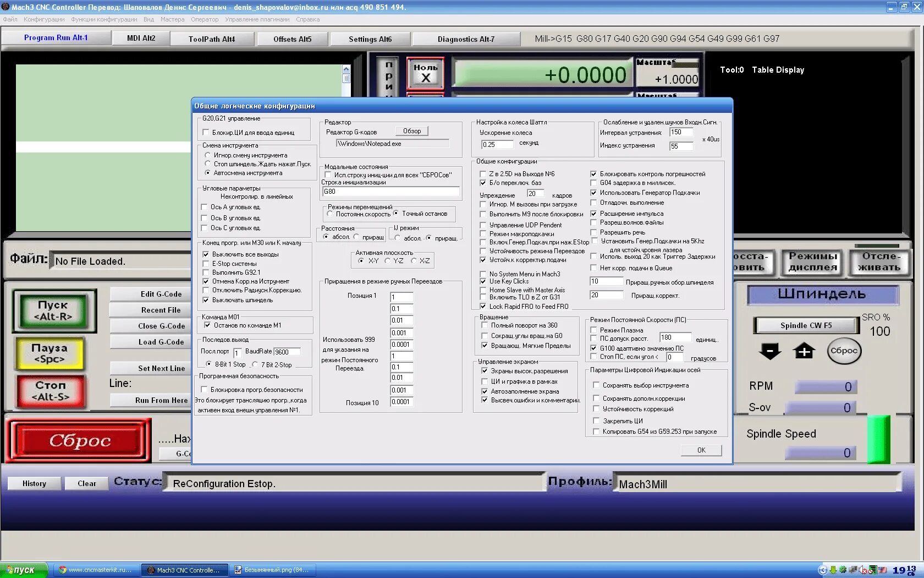Open Безымянный.png taskbar item
Viewport: 924px width, 578px height.
(273, 570)
